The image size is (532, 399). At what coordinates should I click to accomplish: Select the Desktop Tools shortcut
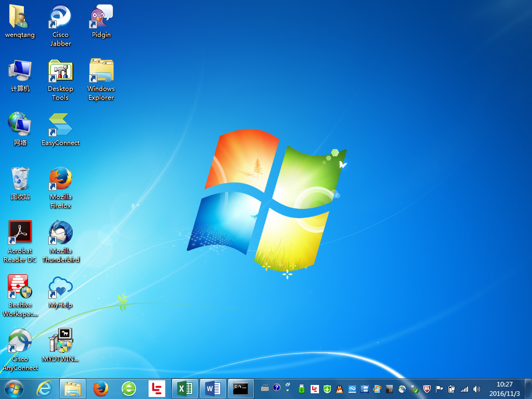click(60, 79)
